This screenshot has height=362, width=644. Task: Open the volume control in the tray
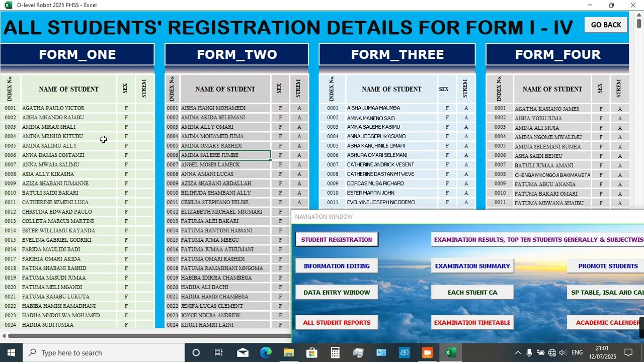(x=562, y=352)
